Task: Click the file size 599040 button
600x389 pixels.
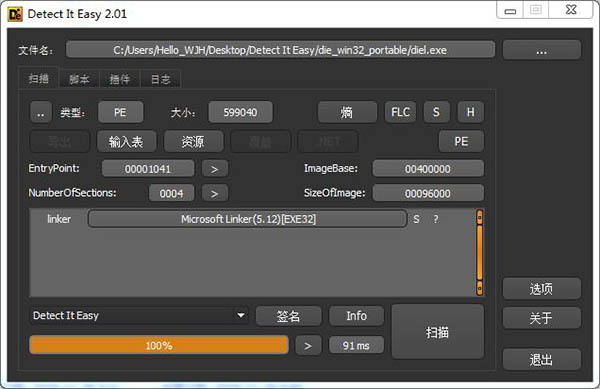Action: point(240,112)
